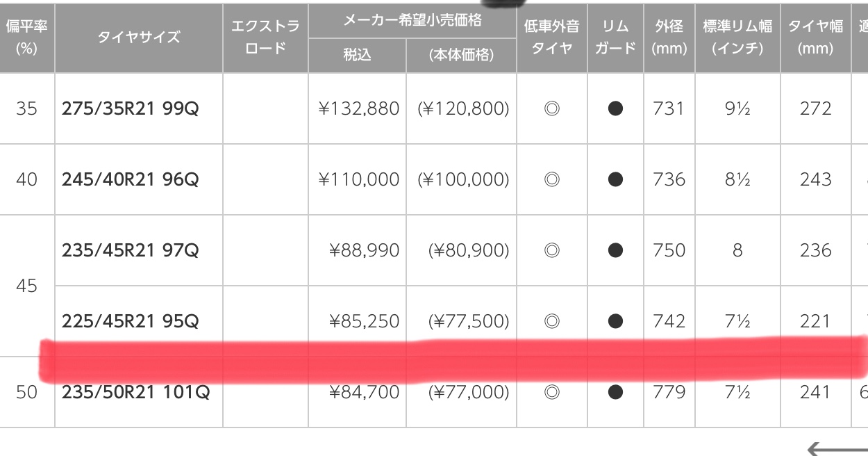Select the メーカー希望小売価格 header
868x456 pixels.
click(412, 20)
